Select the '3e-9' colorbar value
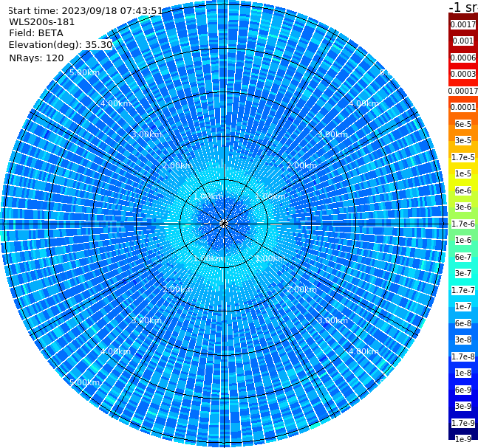 pos(463,406)
